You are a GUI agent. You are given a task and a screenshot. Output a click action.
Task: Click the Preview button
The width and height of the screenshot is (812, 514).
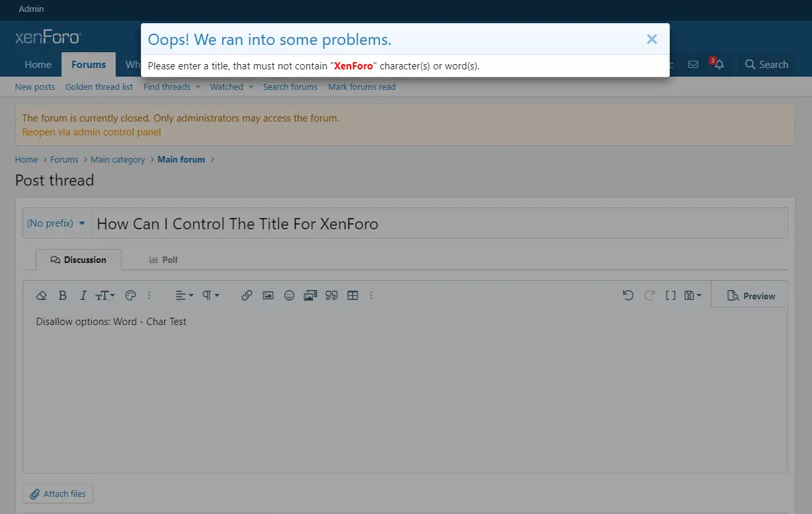coord(751,296)
